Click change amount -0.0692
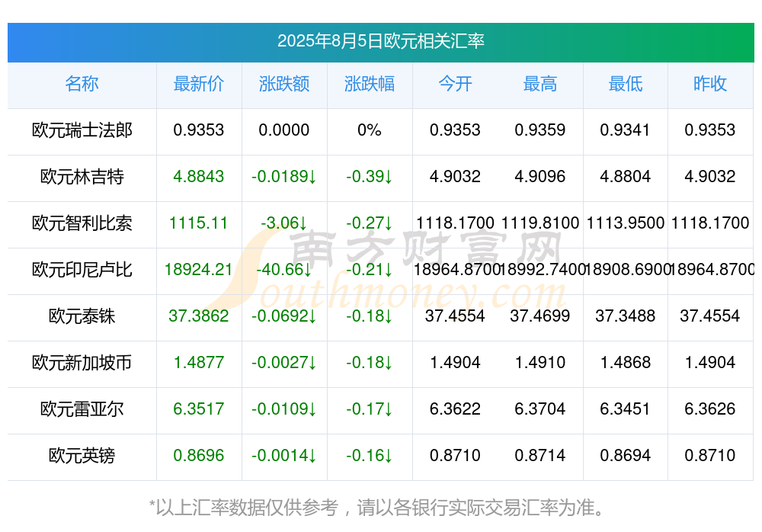Viewport: 762px width, 532px height. click(283, 316)
